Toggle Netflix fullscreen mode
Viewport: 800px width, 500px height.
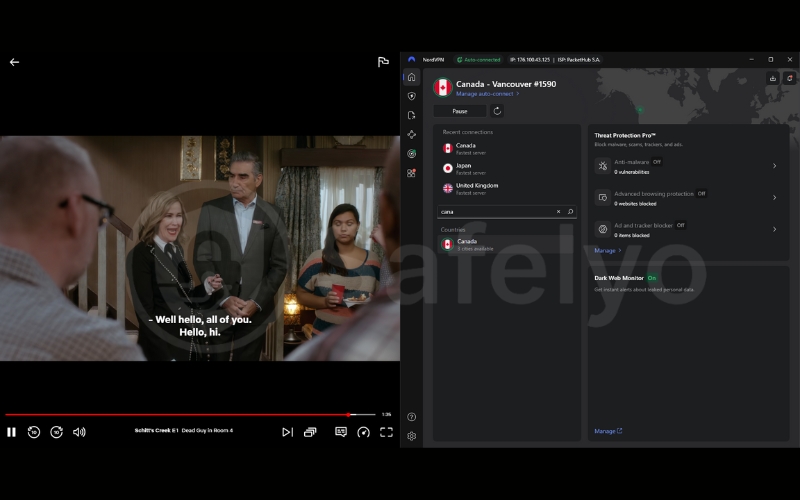[x=386, y=432]
